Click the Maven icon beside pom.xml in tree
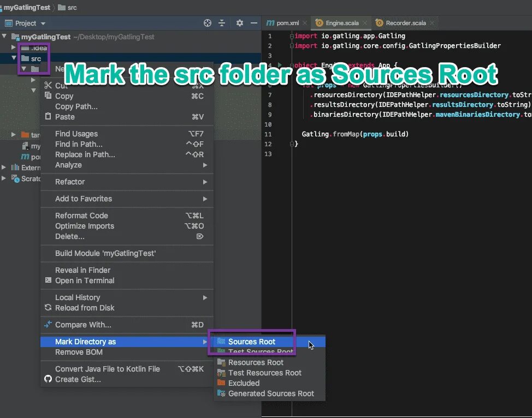The height and width of the screenshot is (418, 532). pos(25,156)
